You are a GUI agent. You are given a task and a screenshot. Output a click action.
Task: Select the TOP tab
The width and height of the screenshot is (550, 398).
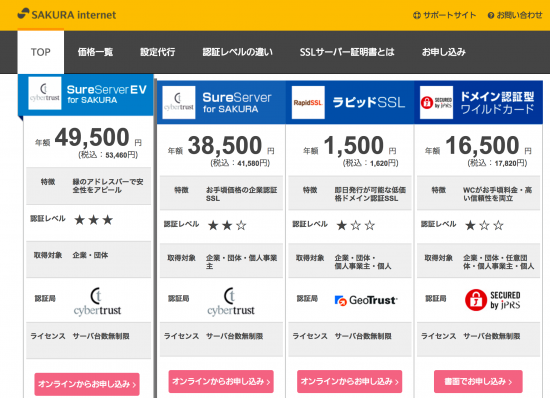pos(41,52)
